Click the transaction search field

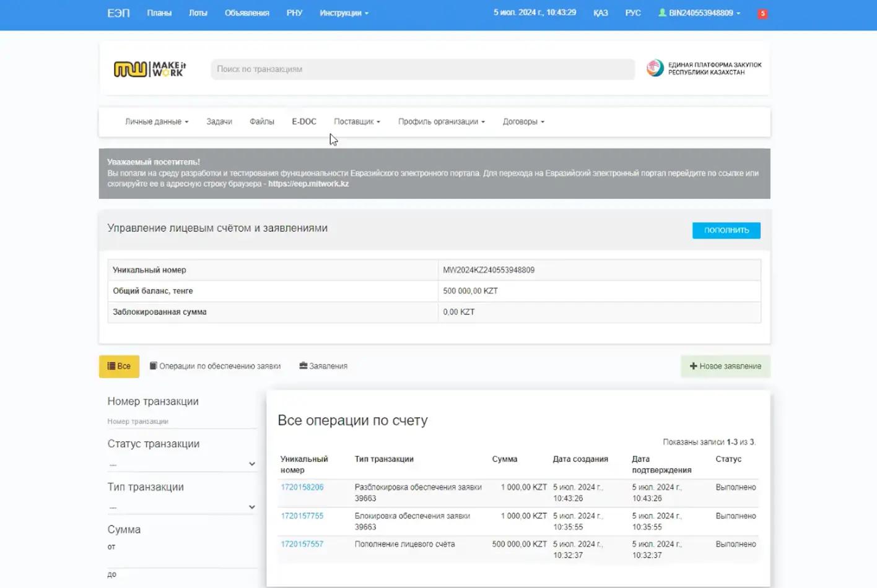[x=422, y=69]
